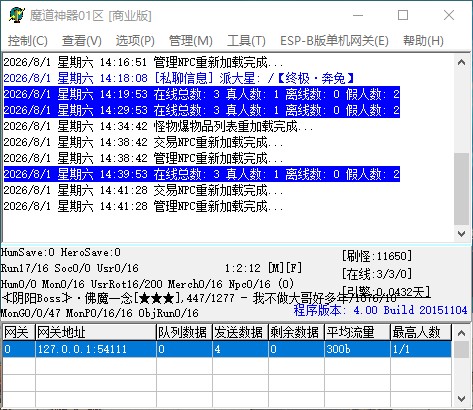Click the 网关地址 column header

click(96, 332)
